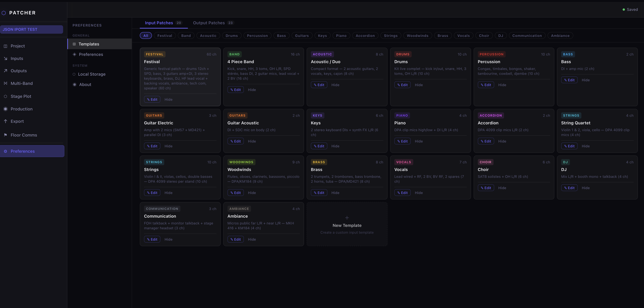The image size is (644, 308).
Task: Click the Production circle icon in the sidebar
Action: tap(6, 109)
